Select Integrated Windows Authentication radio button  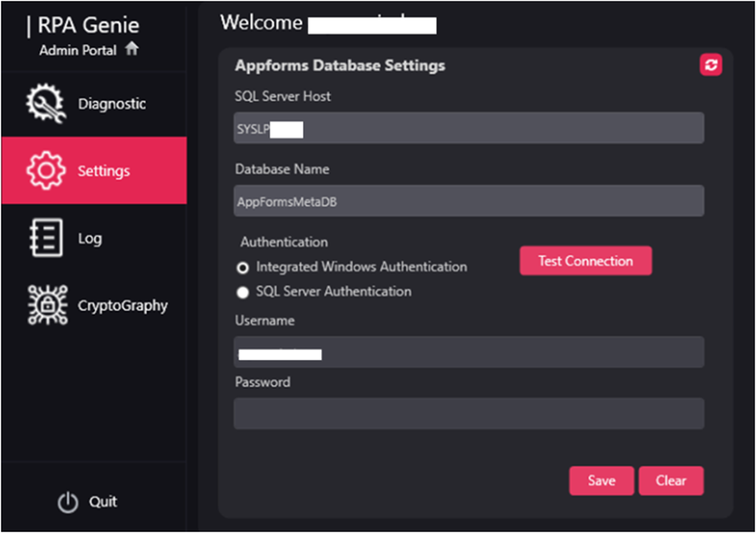pyautogui.click(x=243, y=268)
